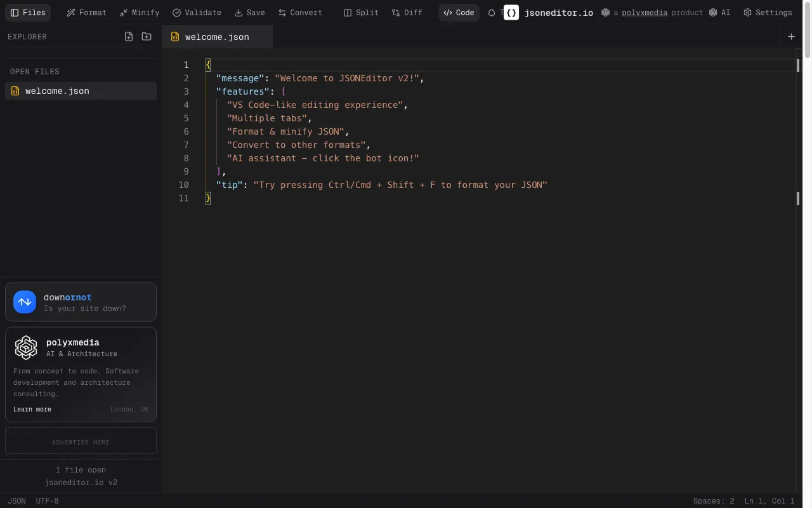Click the JSON language indicator in status bar
Image resolution: width=812 pixels, height=508 pixels.
click(x=17, y=501)
